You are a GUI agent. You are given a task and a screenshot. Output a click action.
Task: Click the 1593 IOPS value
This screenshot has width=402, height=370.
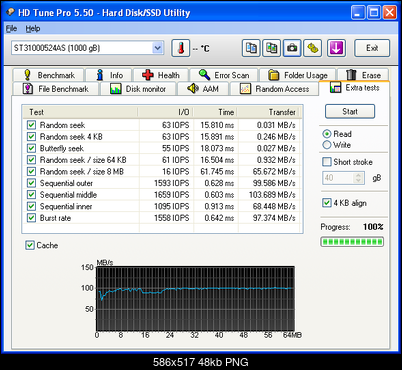[172, 183]
